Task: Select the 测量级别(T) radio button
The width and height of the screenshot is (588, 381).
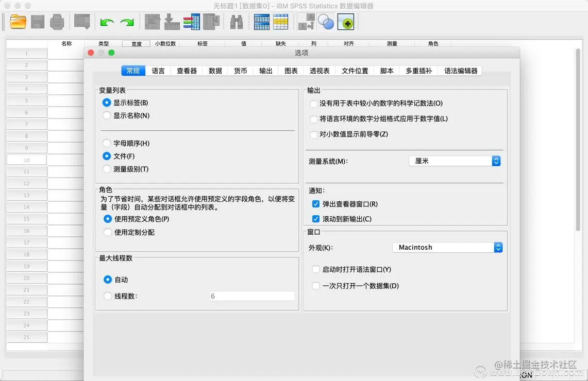Action: click(107, 169)
